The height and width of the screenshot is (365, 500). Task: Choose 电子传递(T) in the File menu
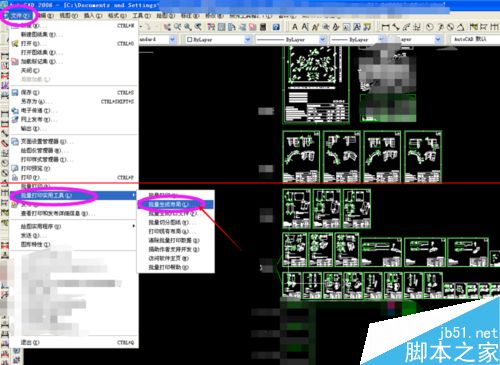pos(73,110)
